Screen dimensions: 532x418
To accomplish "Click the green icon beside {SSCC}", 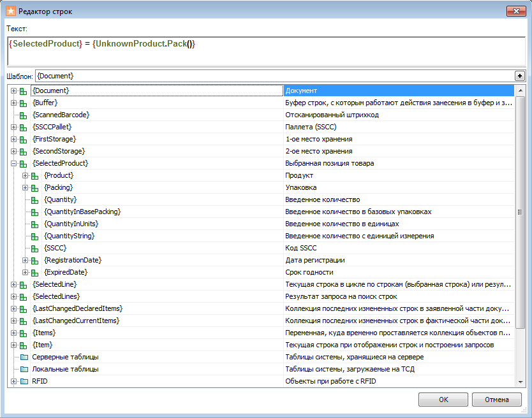I will (x=34, y=249).
